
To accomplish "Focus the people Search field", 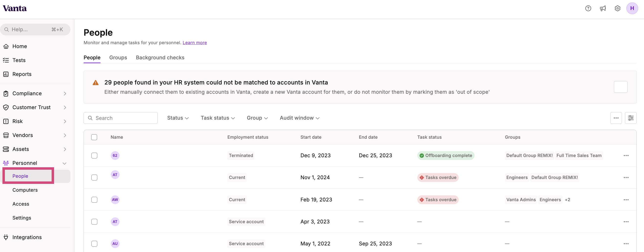I will pos(121,118).
